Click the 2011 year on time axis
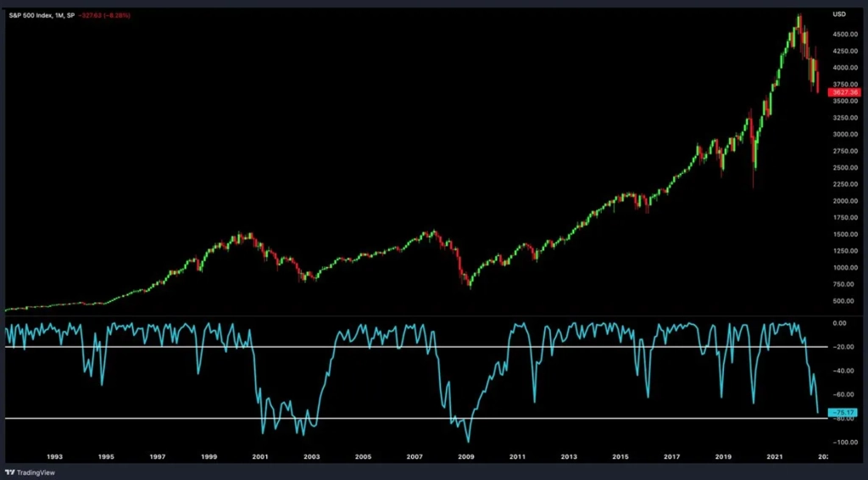 (x=518, y=457)
